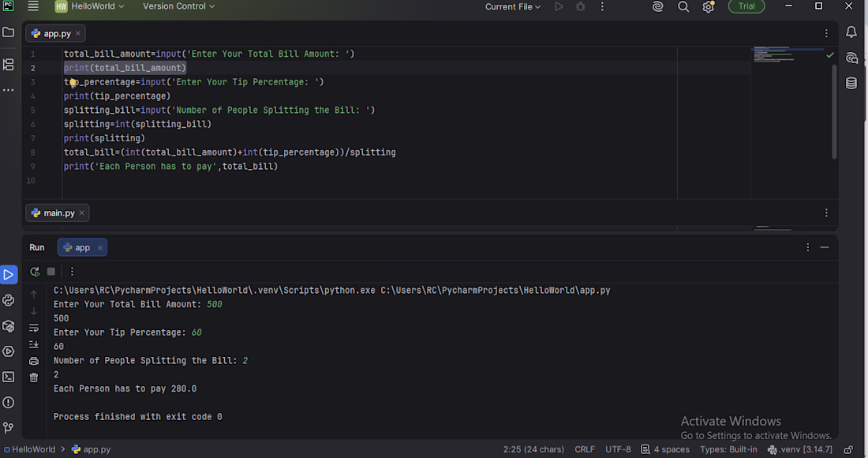
Task: Select the .venv Python interpreter widget
Action: (800, 449)
